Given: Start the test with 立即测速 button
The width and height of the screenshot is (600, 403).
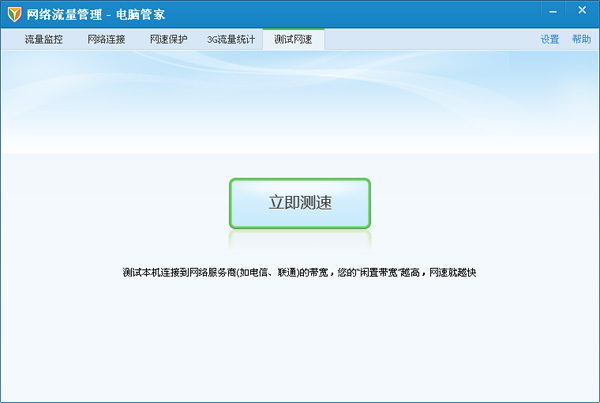Looking at the screenshot, I should (300, 203).
